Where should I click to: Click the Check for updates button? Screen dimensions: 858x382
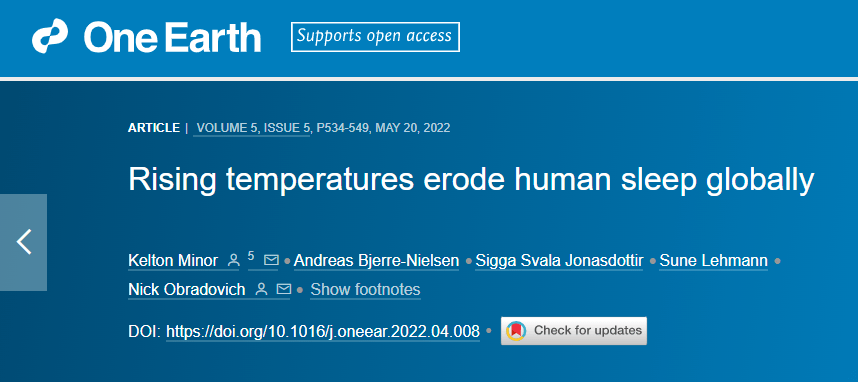point(573,331)
